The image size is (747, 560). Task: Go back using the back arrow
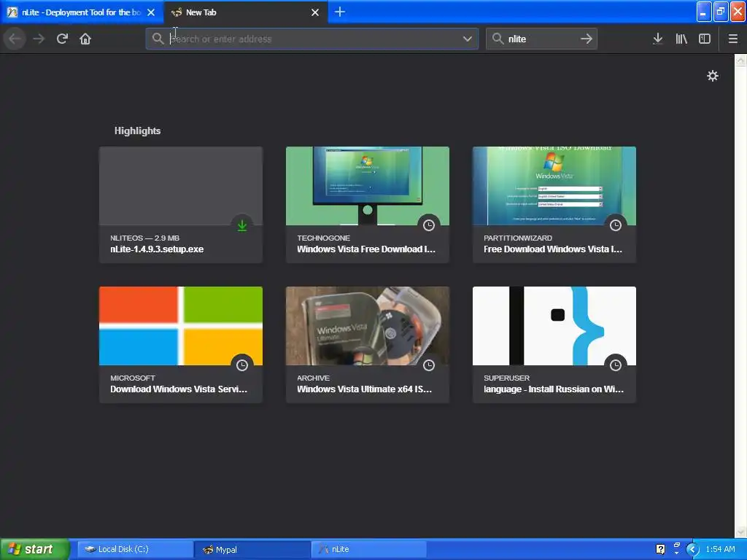15,39
